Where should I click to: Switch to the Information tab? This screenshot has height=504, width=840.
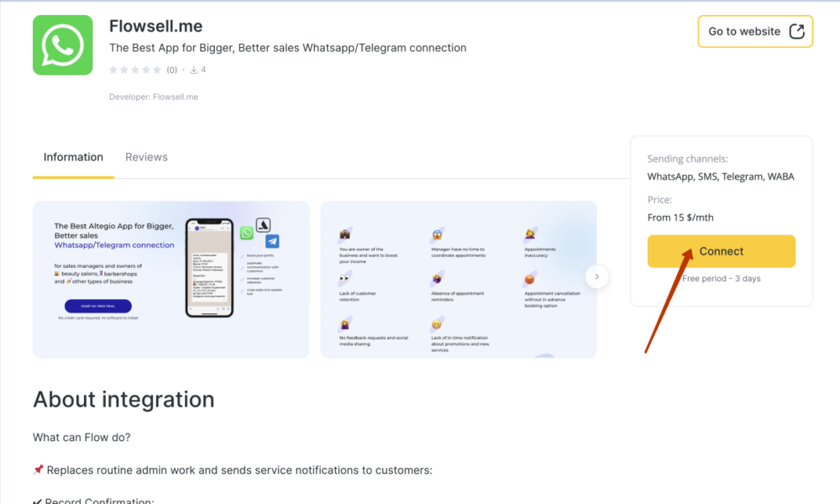[73, 157]
